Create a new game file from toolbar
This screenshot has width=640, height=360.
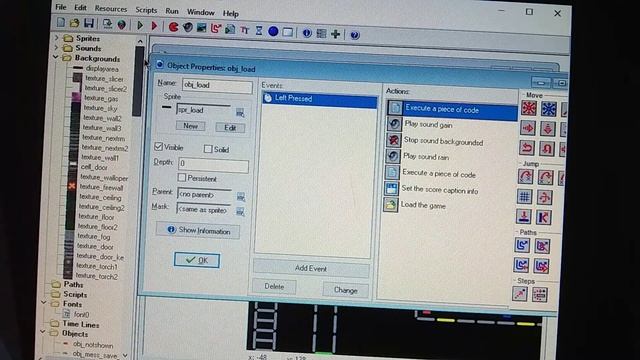tap(61, 22)
